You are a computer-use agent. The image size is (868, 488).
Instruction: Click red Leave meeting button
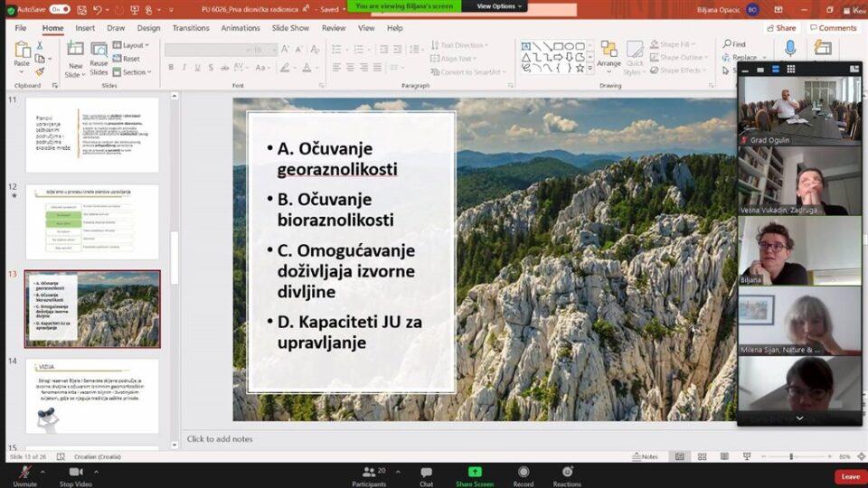[850, 476]
